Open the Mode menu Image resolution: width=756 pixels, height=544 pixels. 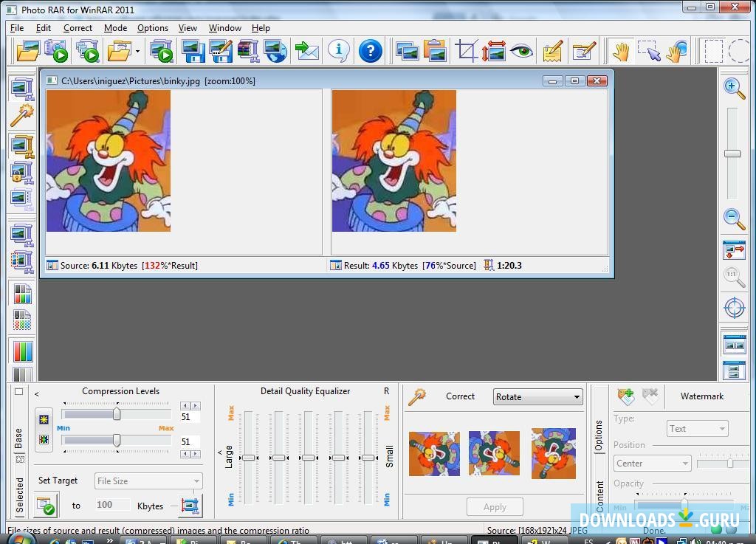[115, 28]
